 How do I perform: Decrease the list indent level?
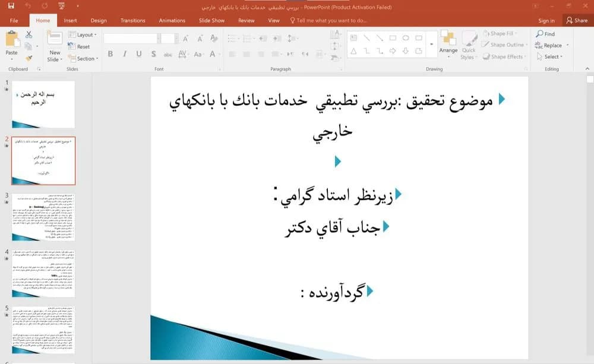tap(263, 38)
